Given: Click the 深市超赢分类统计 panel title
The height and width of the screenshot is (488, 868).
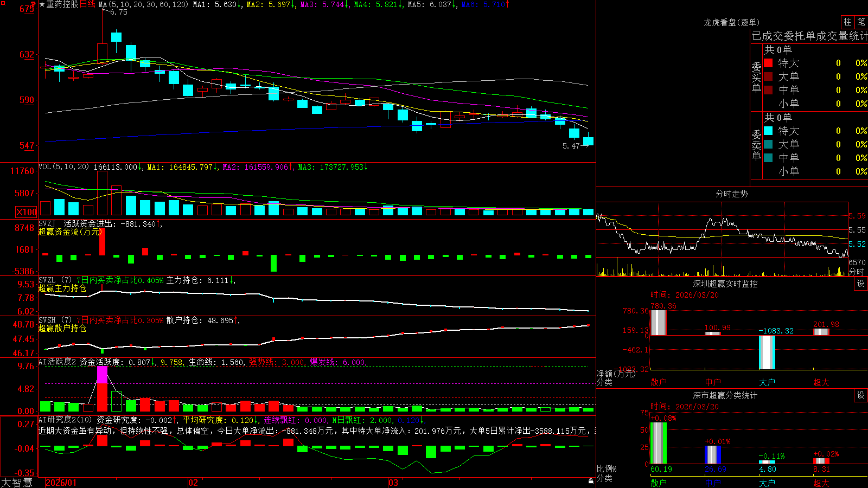Looking at the screenshot, I should pyautogui.click(x=725, y=395).
